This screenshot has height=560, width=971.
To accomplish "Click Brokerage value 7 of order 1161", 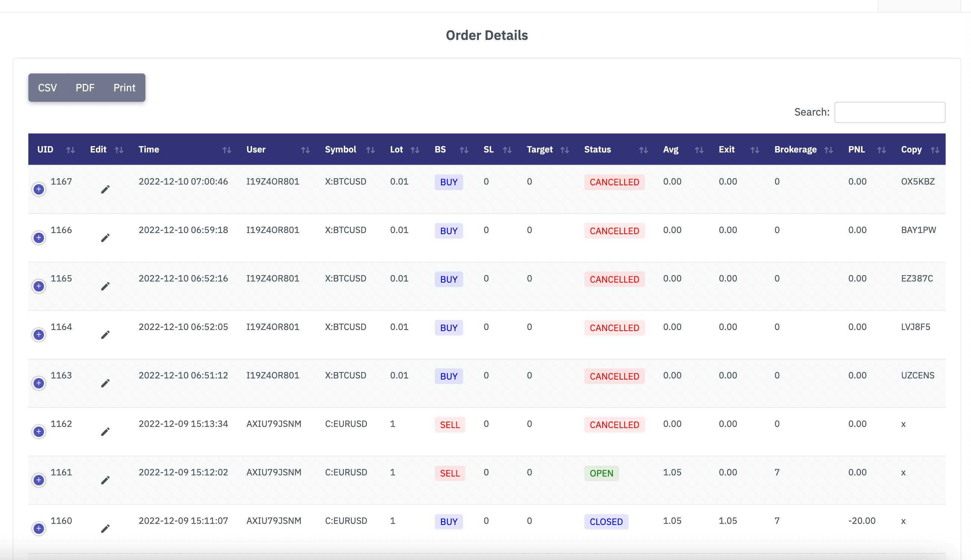I will coord(777,472).
